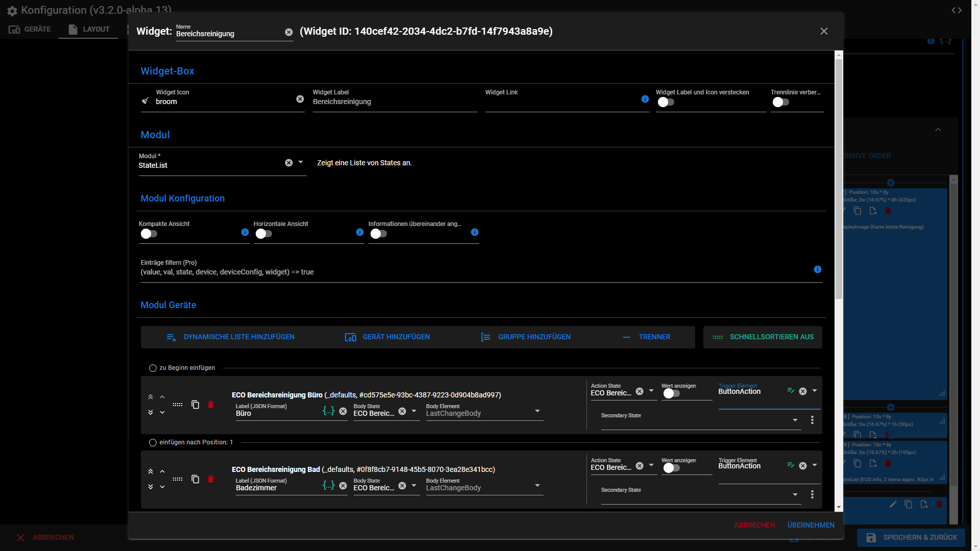Open the Modul StateList dropdown

(301, 162)
